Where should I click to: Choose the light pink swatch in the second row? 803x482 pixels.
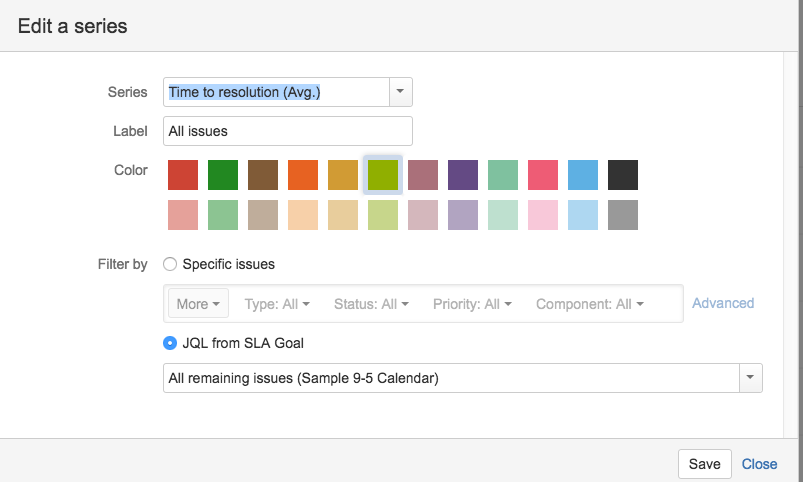click(543, 215)
